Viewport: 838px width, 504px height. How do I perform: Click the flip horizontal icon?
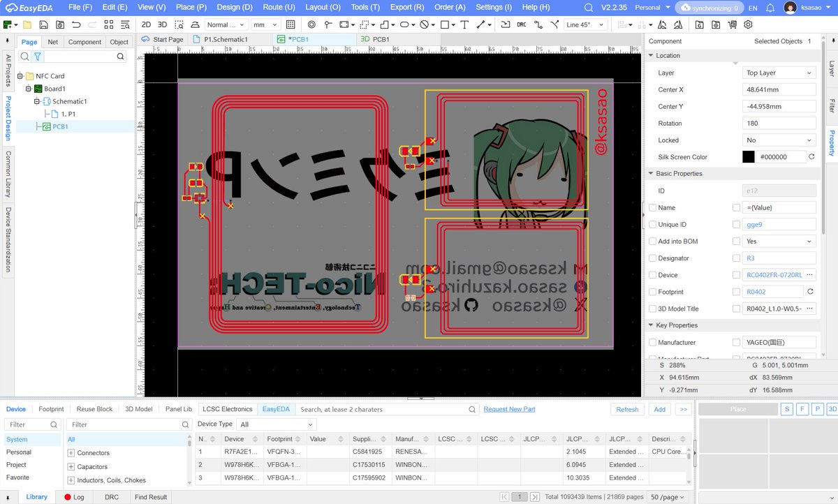click(661, 24)
